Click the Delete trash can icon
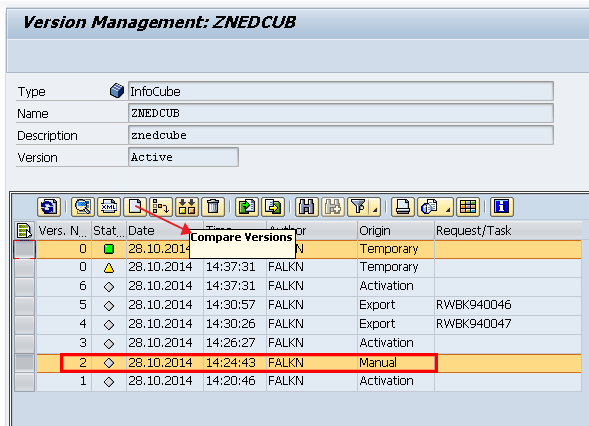The height and width of the screenshot is (426, 589). tap(213, 207)
